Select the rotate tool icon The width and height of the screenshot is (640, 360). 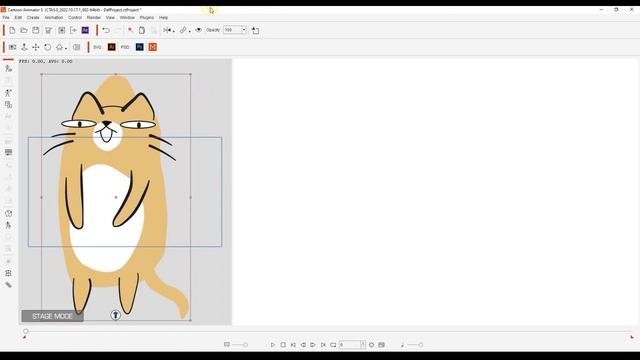pos(48,47)
